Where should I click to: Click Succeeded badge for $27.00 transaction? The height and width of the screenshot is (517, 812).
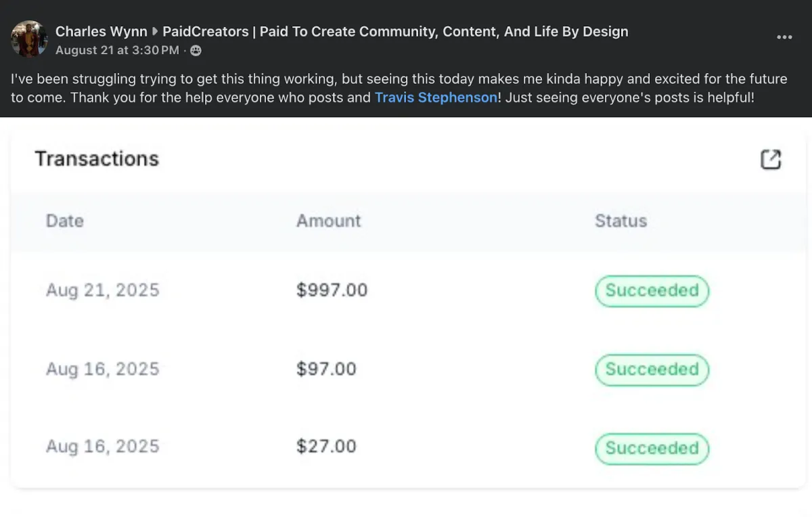pyautogui.click(x=652, y=448)
